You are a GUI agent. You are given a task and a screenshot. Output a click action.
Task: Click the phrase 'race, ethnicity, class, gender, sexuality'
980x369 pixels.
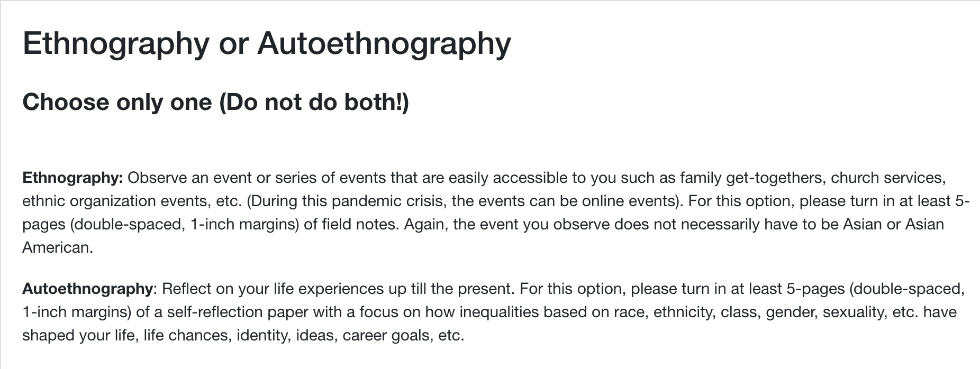[x=750, y=312]
